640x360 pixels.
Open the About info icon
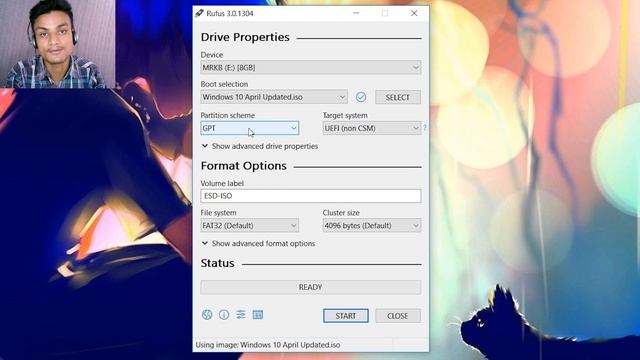pos(224,315)
